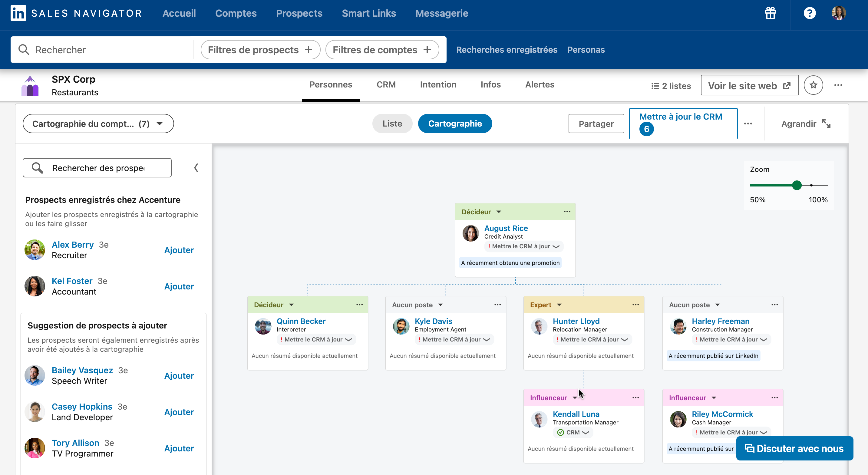Image resolution: width=868 pixels, height=475 pixels.
Task: Open Recherches enregistrées link
Action: [507, 50]
